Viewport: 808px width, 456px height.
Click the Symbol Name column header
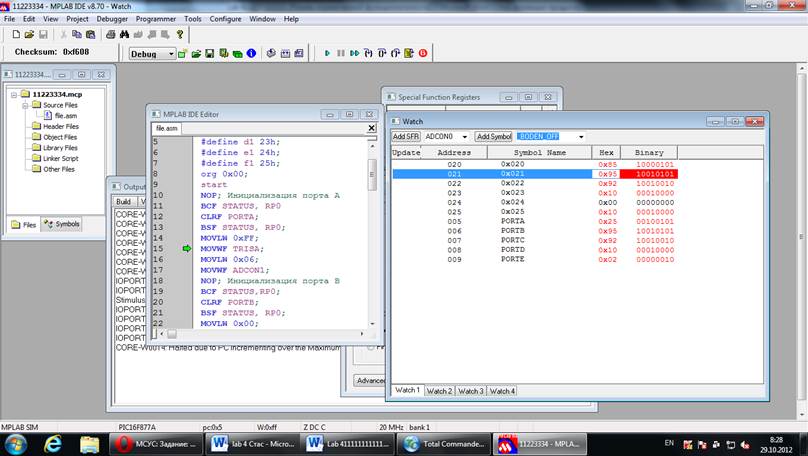(539, 153)
